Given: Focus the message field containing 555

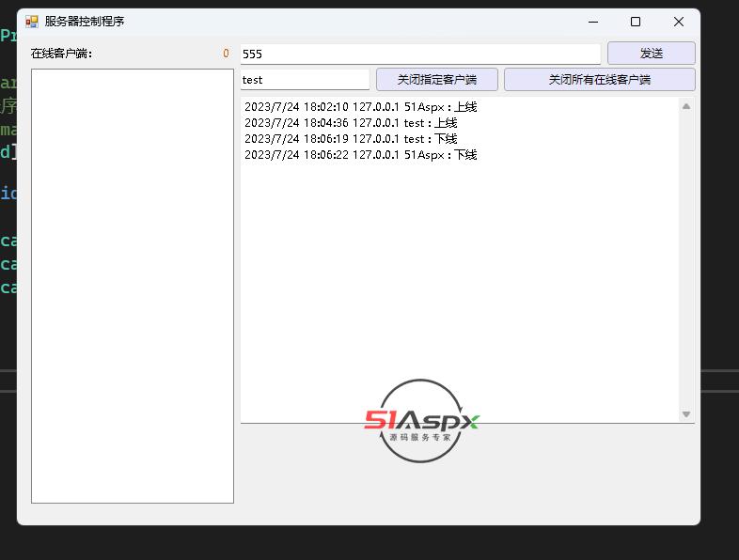Looking at the screenshot, I should pyautogui.click(x=420, y=54).
